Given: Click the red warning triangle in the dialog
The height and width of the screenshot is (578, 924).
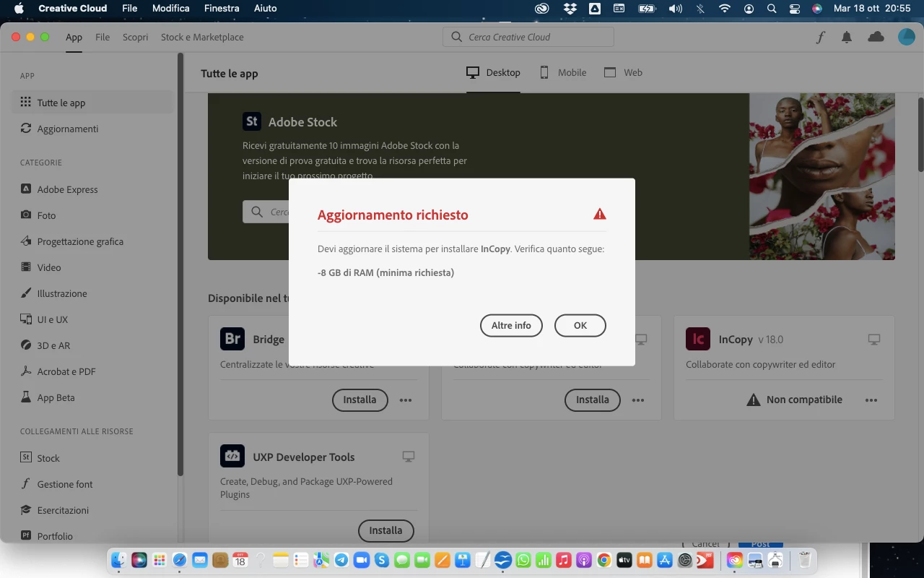Looking at the screenshot, I should point(600,214).
